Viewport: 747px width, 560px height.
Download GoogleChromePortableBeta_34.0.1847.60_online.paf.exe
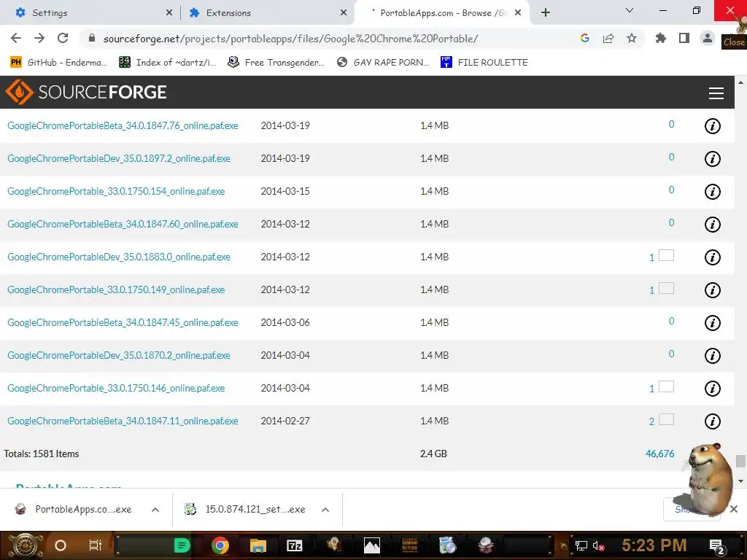(x=123, y=225)
